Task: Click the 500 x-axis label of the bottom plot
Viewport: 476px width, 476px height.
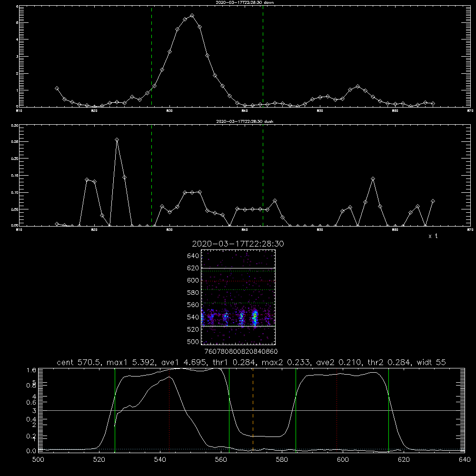Action: coord(38,460)
